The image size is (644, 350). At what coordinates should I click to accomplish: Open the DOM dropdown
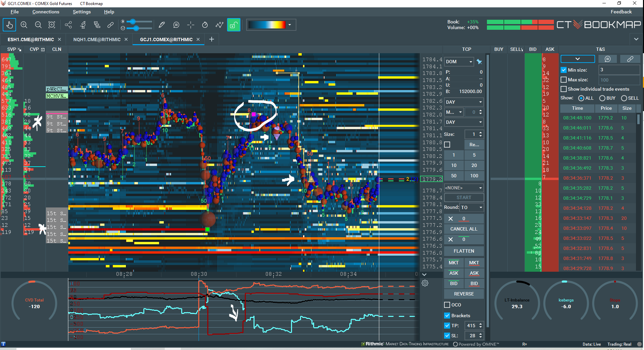(x=459, y=62)
